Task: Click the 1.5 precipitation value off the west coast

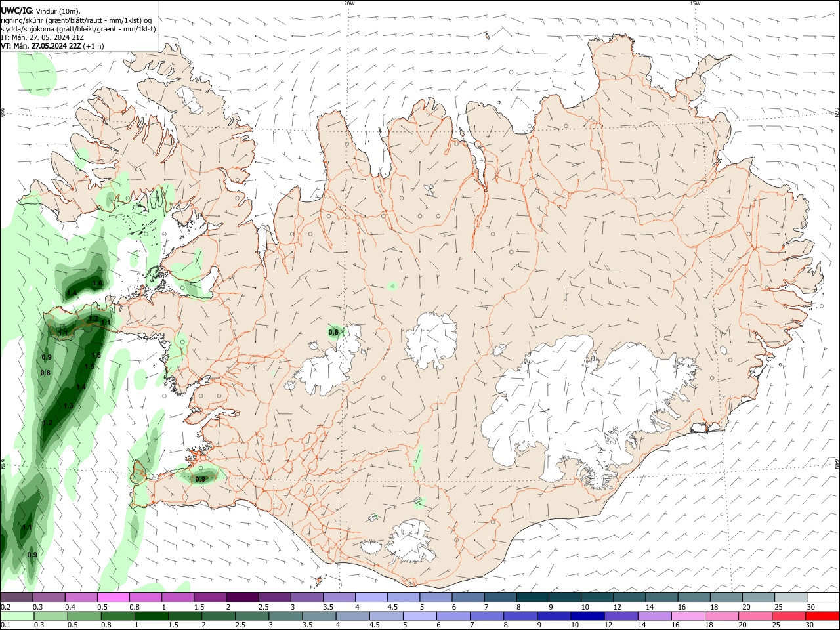Action: 89,366
